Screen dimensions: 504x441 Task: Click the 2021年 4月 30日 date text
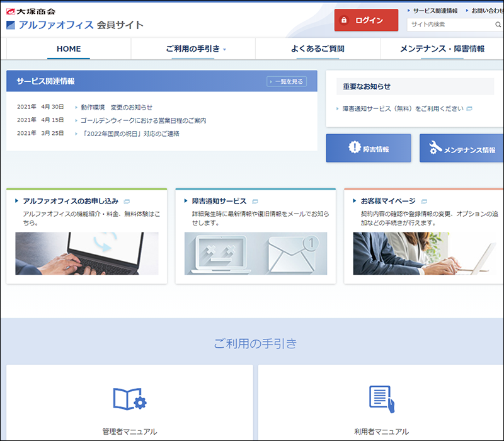tap(40, 106)
